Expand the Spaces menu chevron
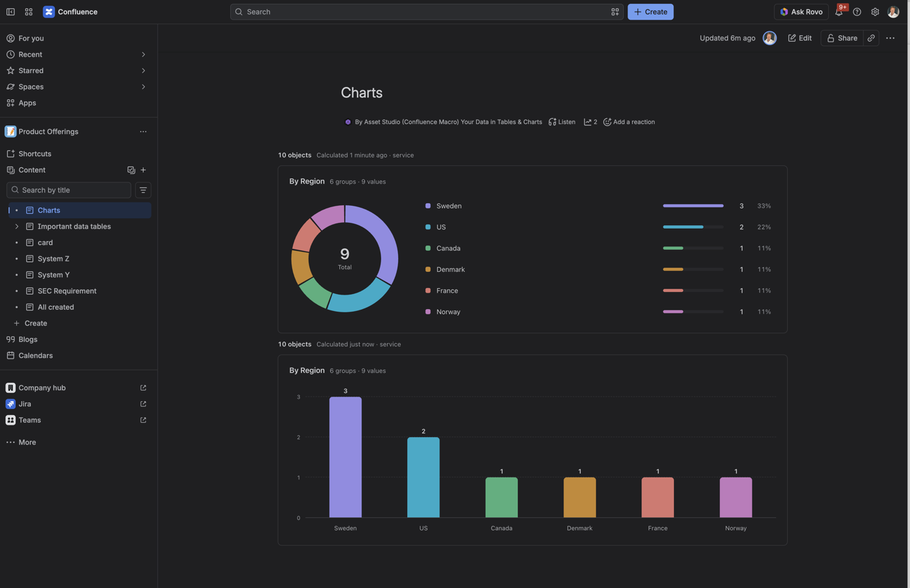 tap(143, 87)
